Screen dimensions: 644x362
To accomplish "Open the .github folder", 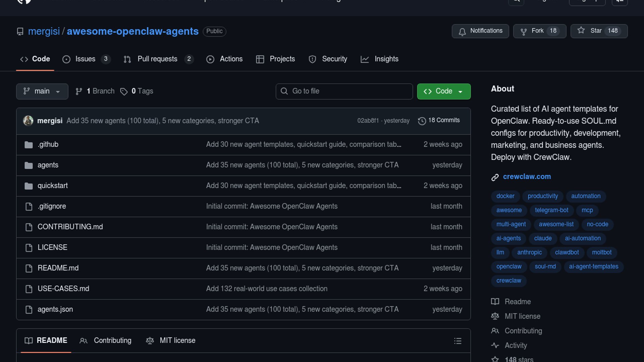I will (x=48, y=144).
